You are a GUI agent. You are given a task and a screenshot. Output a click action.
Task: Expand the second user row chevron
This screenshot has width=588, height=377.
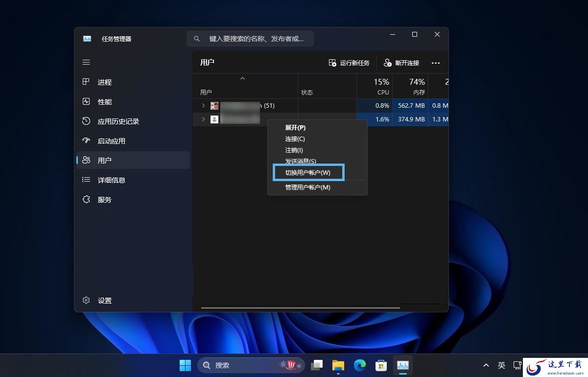203,119
